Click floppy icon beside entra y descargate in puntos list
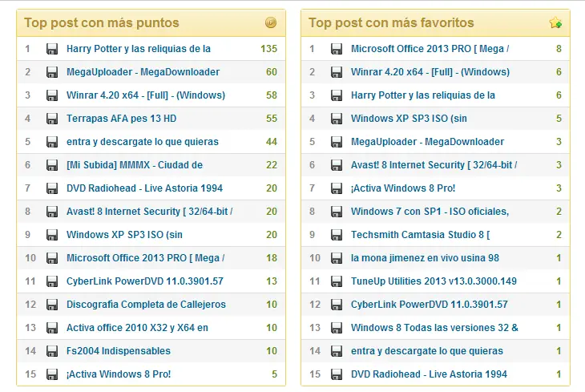This screenshot has width=585, height=392. pos(52,142)
